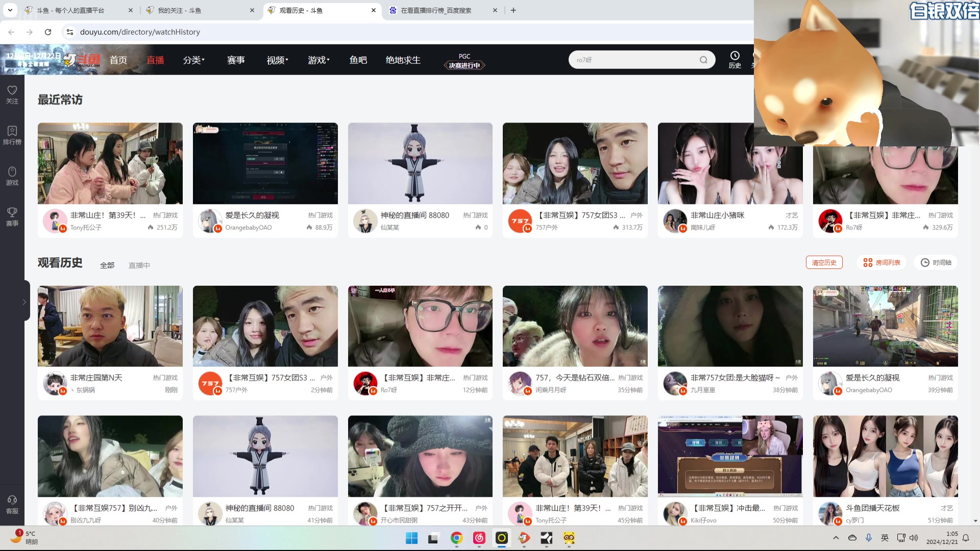Click the browser address bar URL
This screenshot has width=980, height=551.
(x=140, y=32)
